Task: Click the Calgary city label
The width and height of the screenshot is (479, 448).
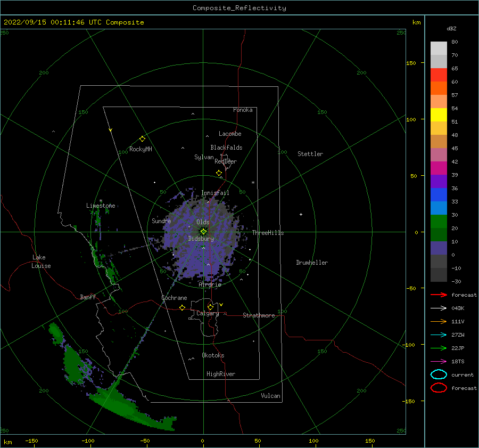Action: tap(208, 313)
